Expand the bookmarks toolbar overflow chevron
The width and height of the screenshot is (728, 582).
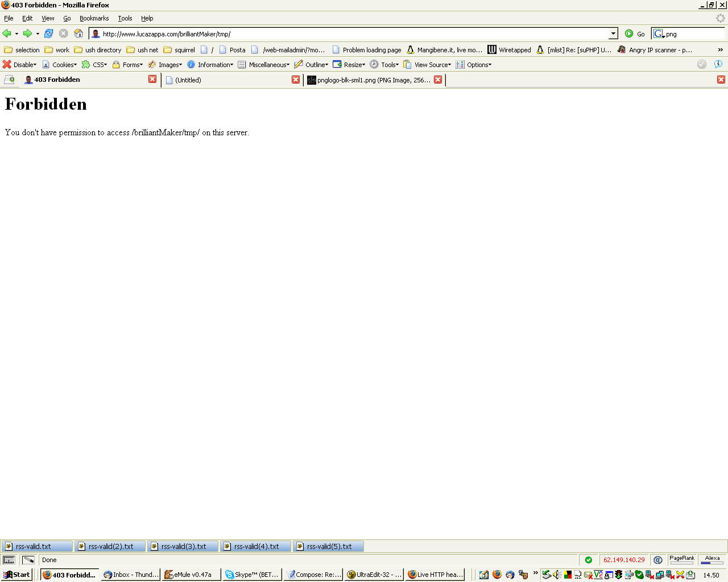click(x=720, y=50)
